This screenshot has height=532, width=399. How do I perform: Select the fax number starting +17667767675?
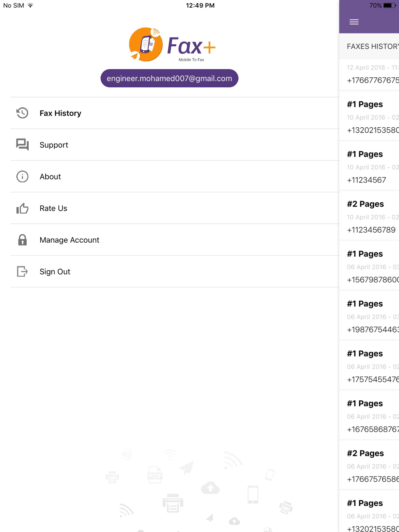coord(373,80)
